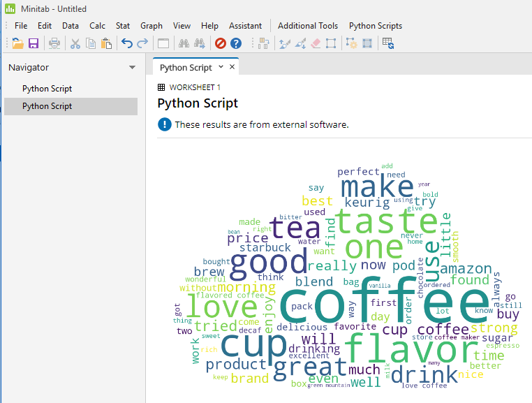This screenshot has height=403, width=532.
Task: Open the Graph menu
Action: coord(152,26)
